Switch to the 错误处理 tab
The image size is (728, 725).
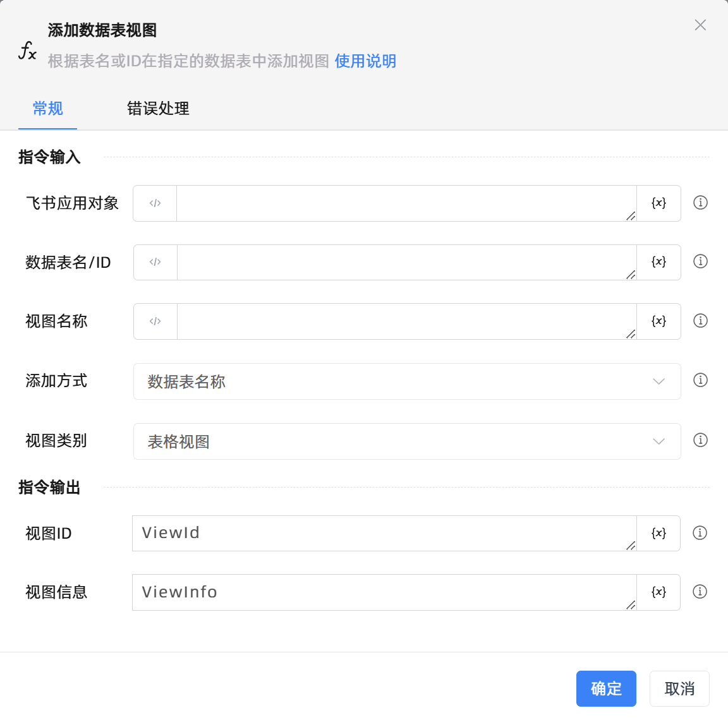tap(158, 109)
